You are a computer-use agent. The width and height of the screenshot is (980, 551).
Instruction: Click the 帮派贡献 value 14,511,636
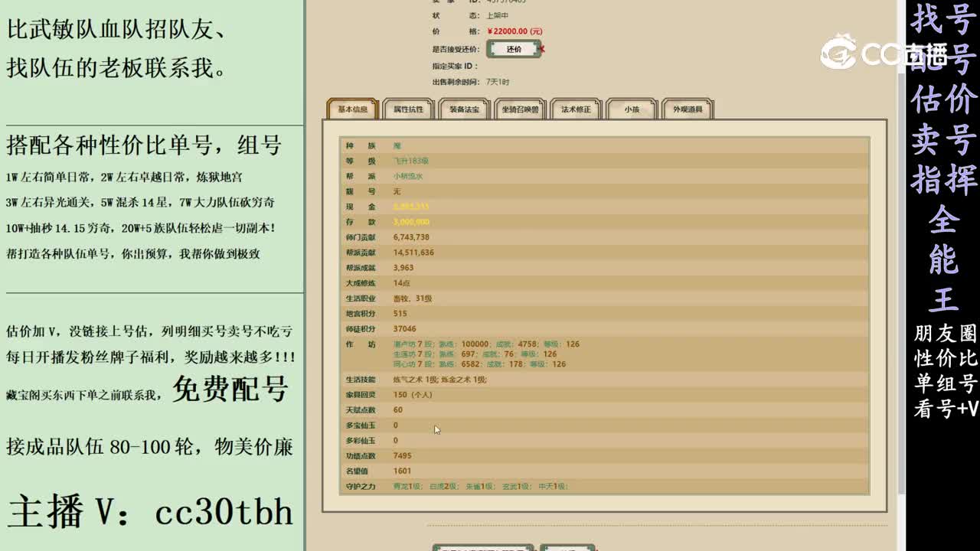tap(413, 253)
